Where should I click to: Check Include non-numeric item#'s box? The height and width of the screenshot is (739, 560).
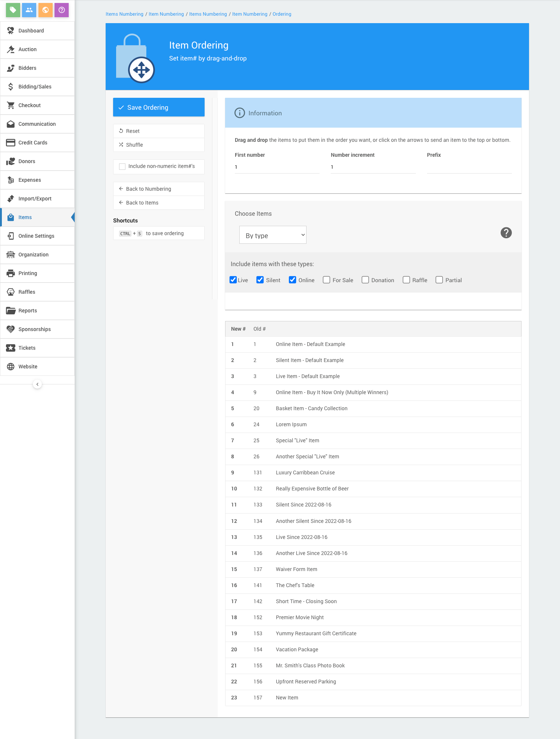click(122, 166)
